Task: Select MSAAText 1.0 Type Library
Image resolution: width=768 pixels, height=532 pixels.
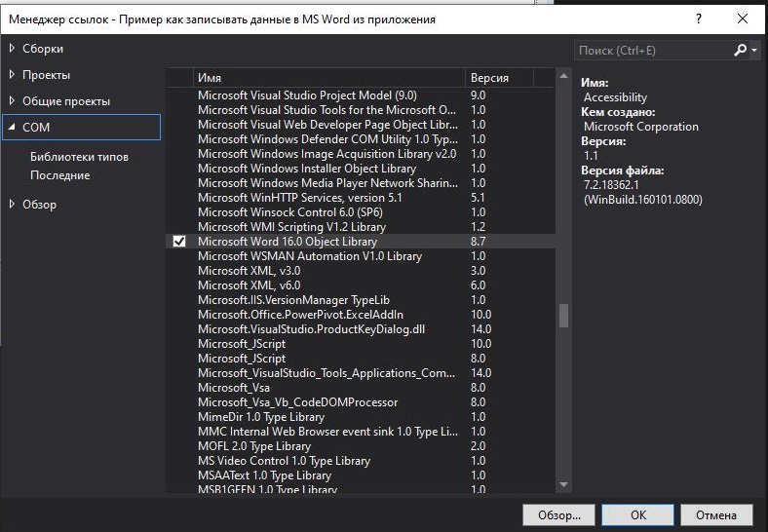Action: tap(361, 475)
